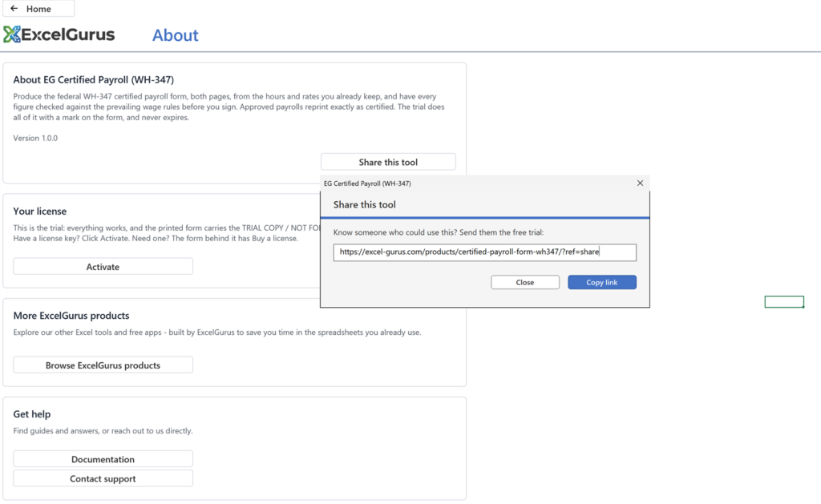Screen dimensions: 821x504
Task: Click the Close button in the share dialog
Action: click(524, 282)
